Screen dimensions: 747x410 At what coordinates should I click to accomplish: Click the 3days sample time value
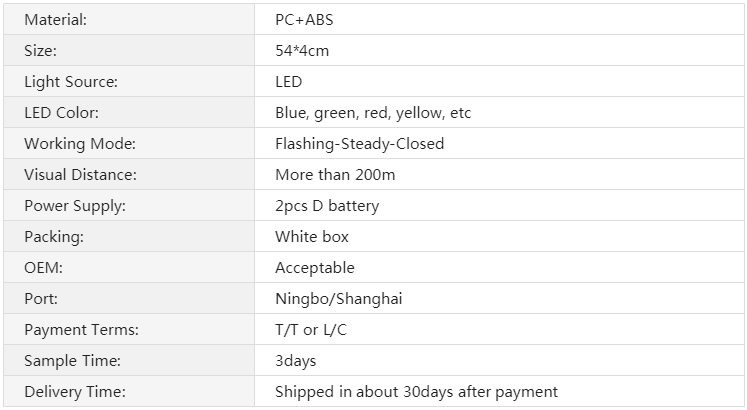click(x=296, y=360)
